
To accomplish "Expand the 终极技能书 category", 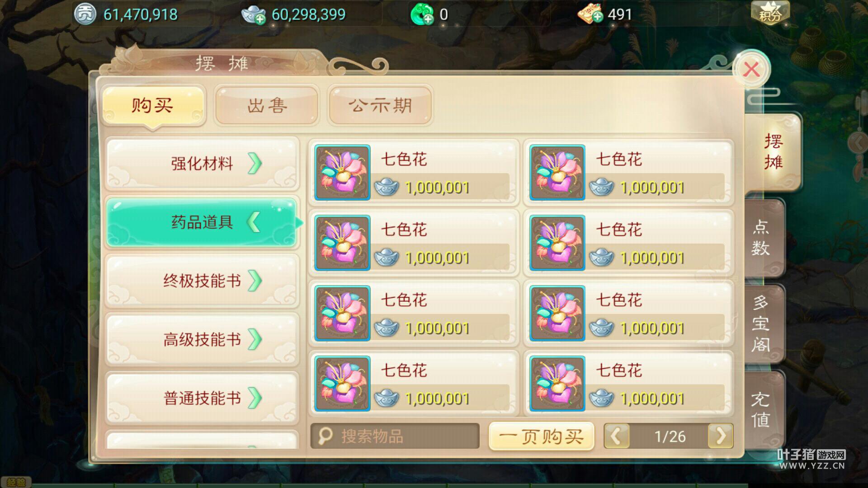I will (202, 281).
